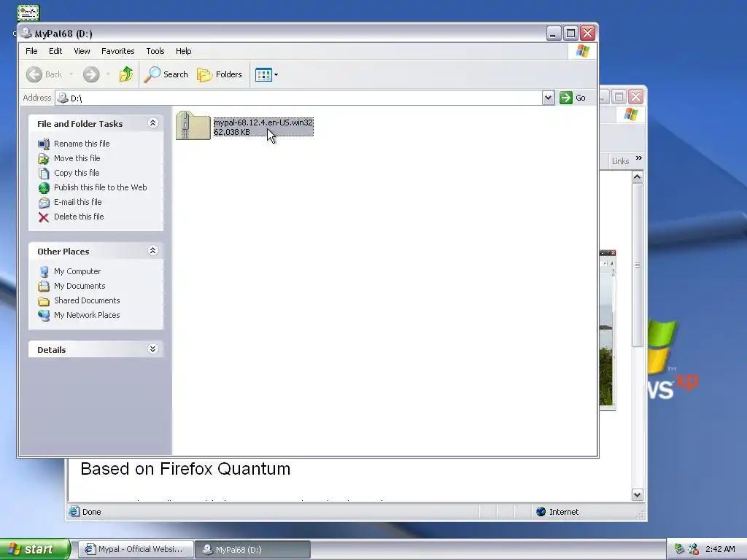Screen dimensions: 747x560
Task: Expand Links chevron in Internet Explorer window
Action: (x=639, y=158)
